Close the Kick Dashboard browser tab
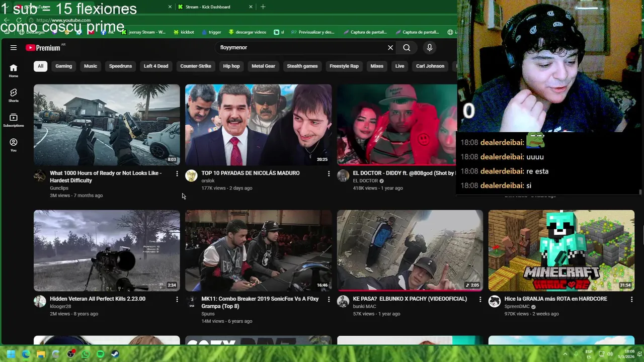Screen dimensions: 644x362 [251, 7]
